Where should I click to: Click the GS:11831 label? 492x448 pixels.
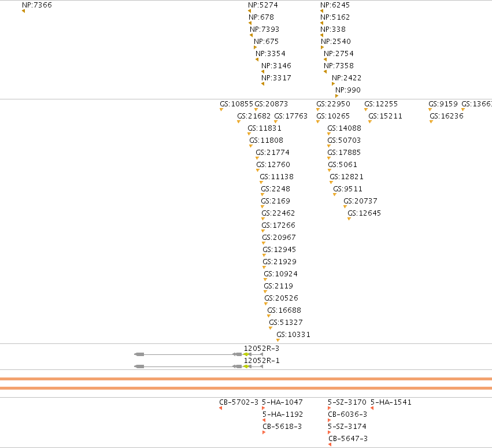[265, 128]
